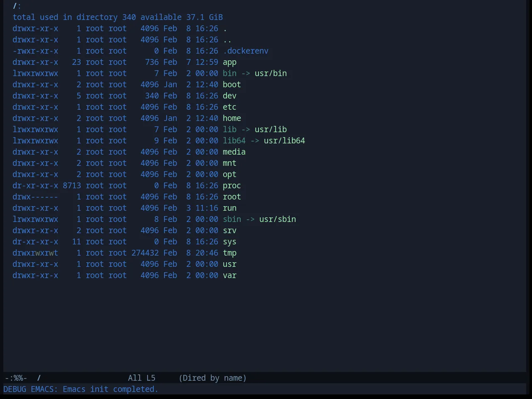Open the root directory entry
This screenshot has height=399, width=532.
(x=232, y=197)
